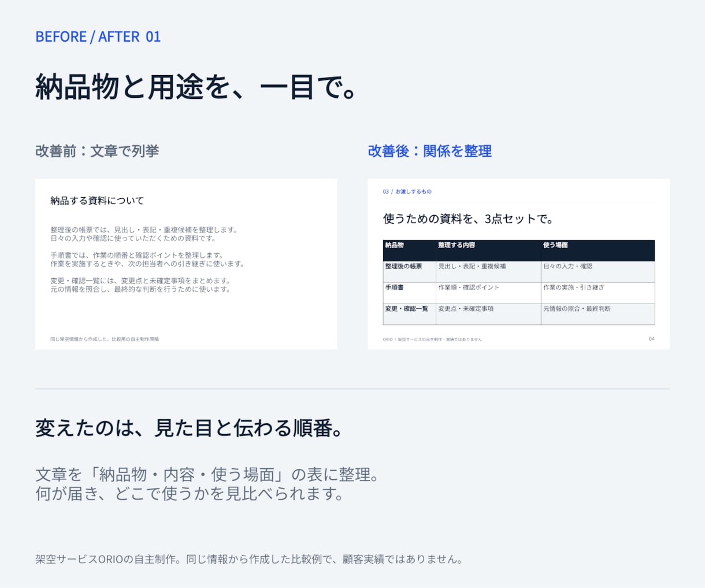Click the line '何が届き、どこで使うかを見比べられます。'

[190, 494]
